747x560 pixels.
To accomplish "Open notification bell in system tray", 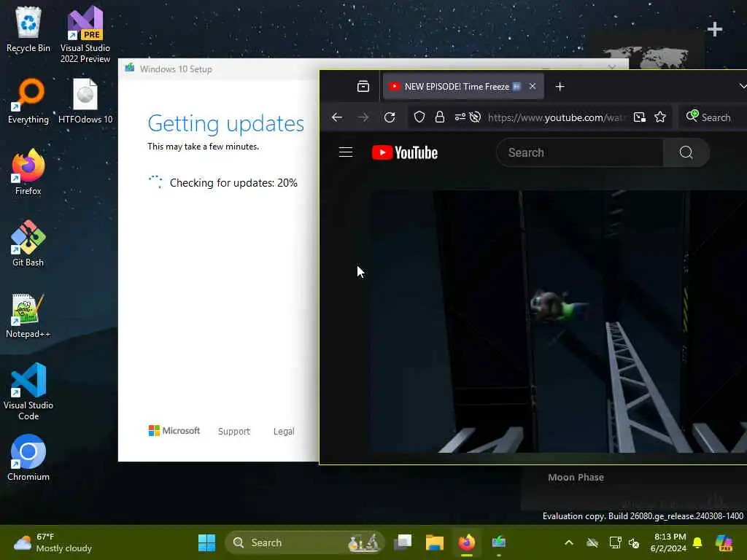I will [x=697, y=542].
